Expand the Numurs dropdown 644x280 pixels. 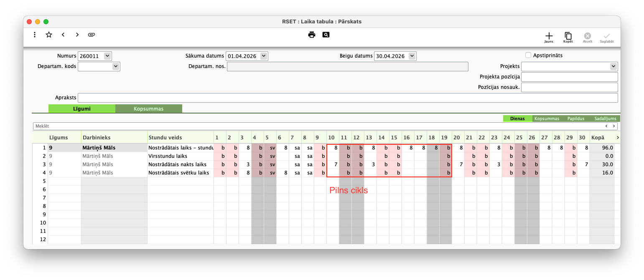pyautogui.click(x=107, y=56)
